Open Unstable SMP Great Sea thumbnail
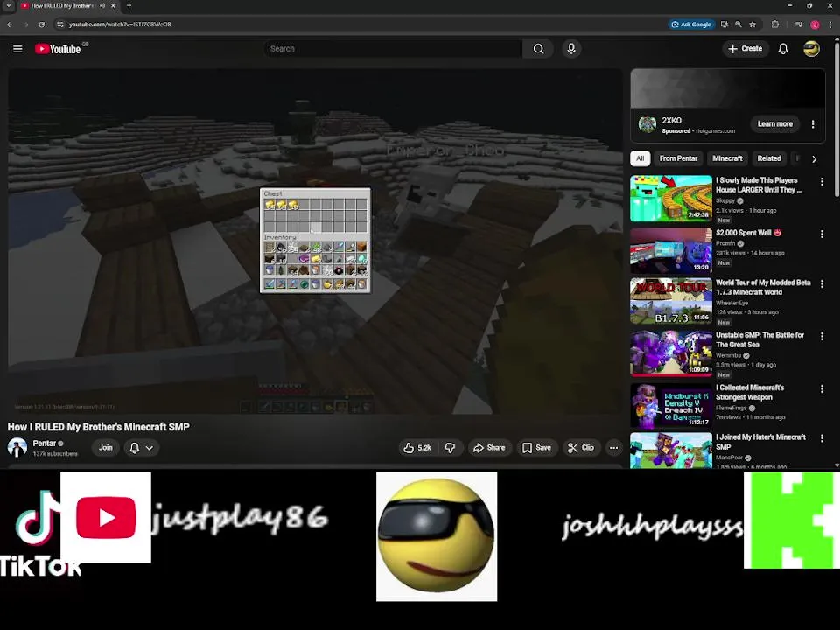Image resolution: width=840 pixels, height=630 pixels. coord(671,353)
